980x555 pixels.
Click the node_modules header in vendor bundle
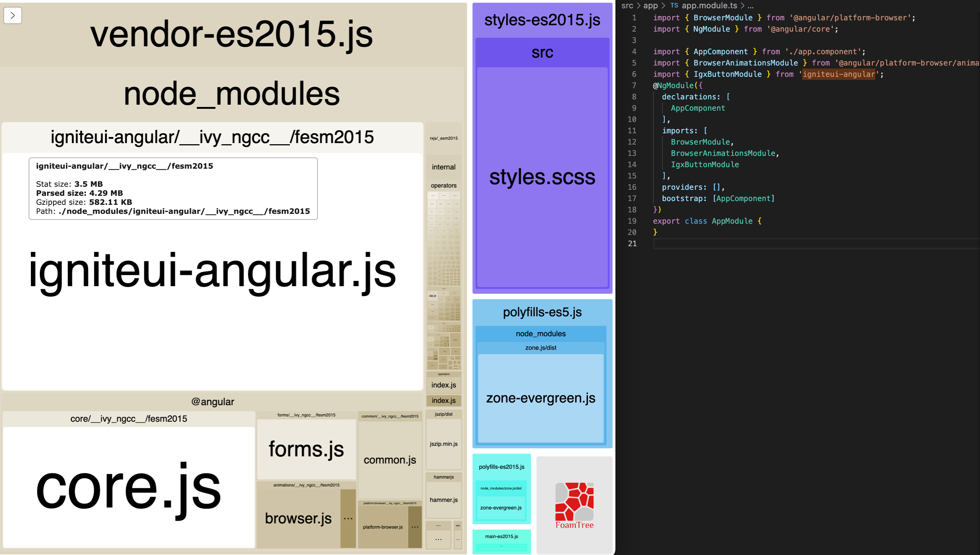click(232, 94)
